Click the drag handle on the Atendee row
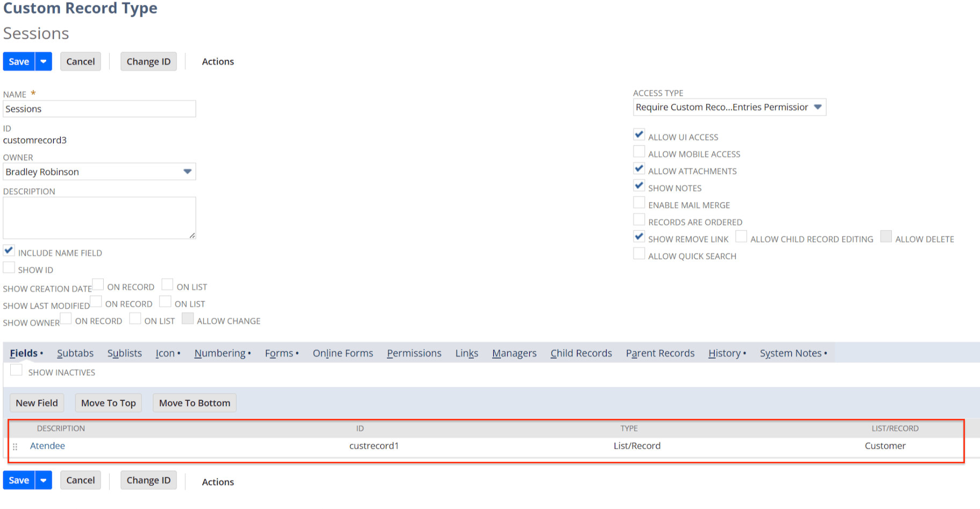The height and width of the screenshot is (509, 980). [x=15, y=446]
